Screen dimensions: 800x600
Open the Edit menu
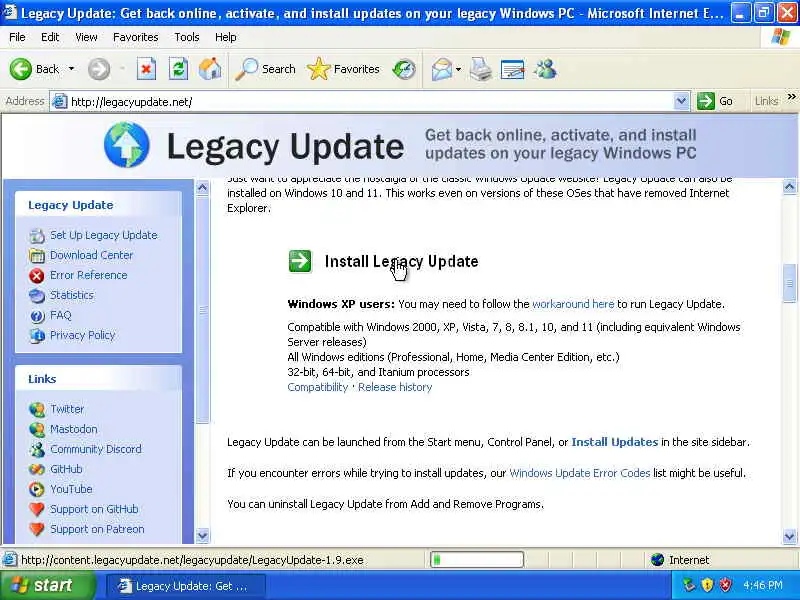click(x=50, y=37)
